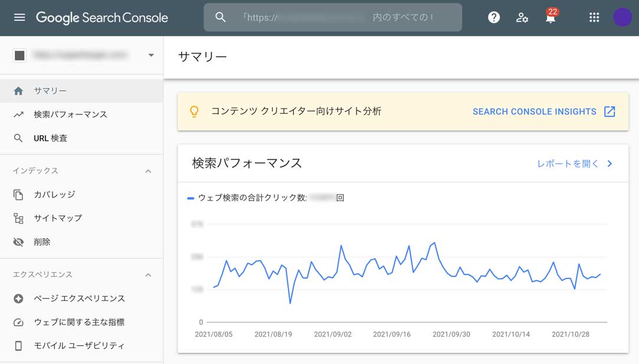Open ページ エクスペリエンス in sidebar
Viewport: 639px width, 364px height.
click(x=81, y=299)
